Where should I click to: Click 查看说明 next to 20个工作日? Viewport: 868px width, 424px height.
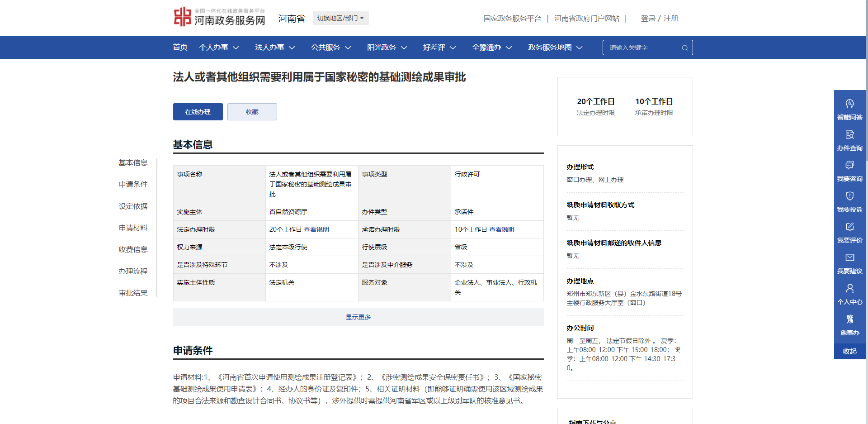click(x=316, y=229)
